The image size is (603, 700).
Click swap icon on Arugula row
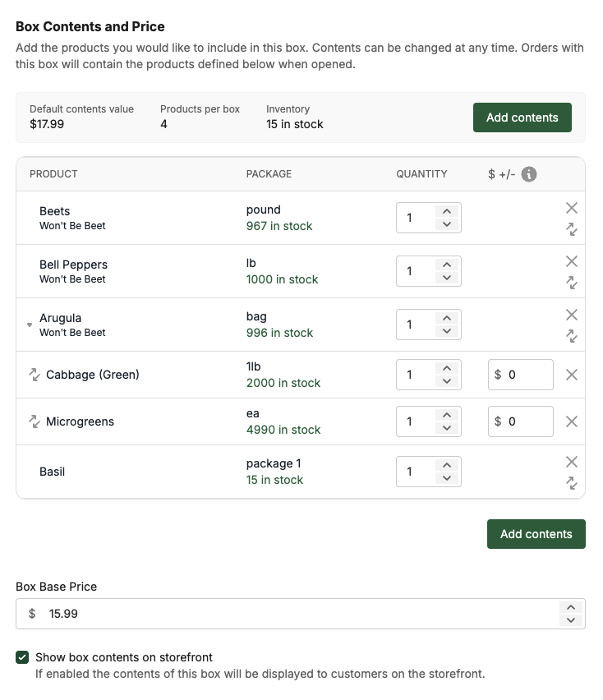(572, 336)
